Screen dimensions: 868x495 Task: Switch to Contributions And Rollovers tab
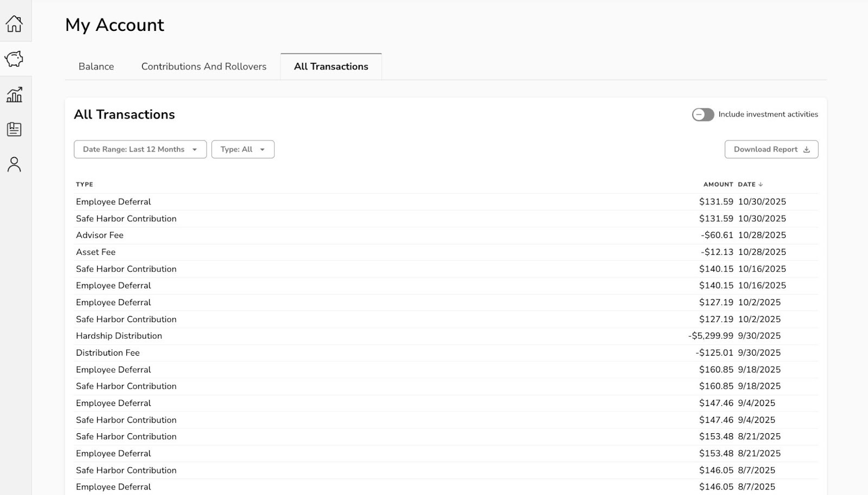pyautogui.click(x=204, y=67)
